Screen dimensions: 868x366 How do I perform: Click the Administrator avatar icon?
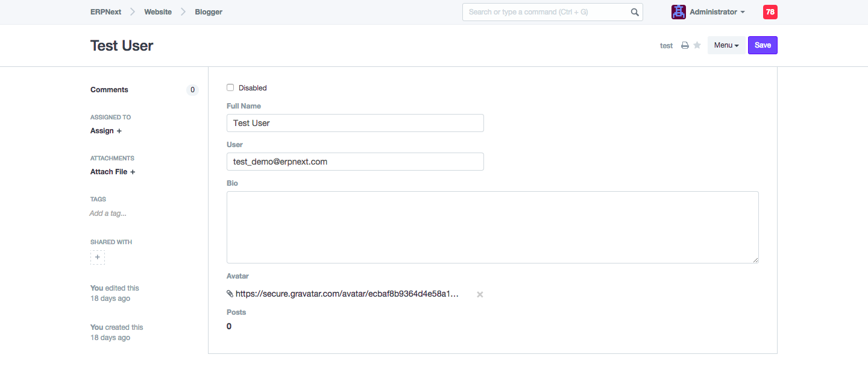pyautogui.click(x=679, y=12)
